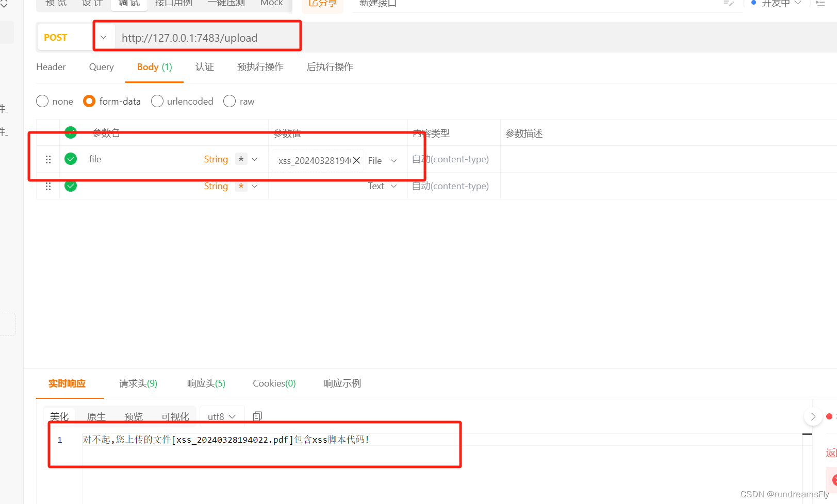Viewport: 837px width, 504px height.
Task: Open the Mock tab
Action: point(271,3)
